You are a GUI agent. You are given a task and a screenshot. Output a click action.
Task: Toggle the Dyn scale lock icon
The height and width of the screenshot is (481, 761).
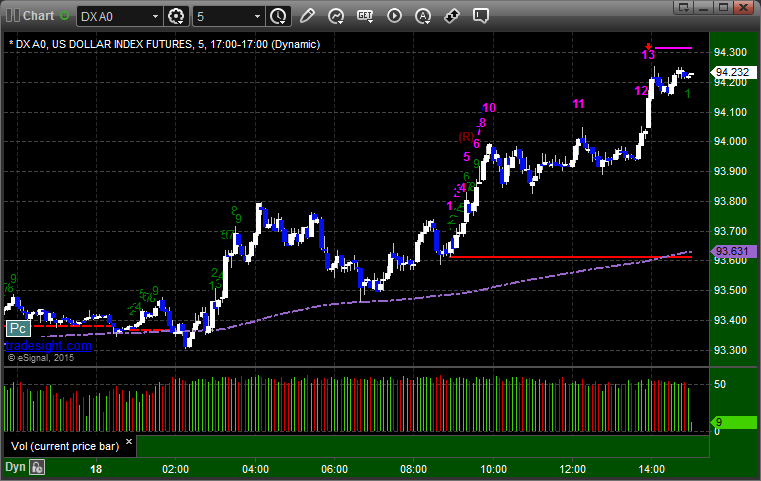coord(37,467)
